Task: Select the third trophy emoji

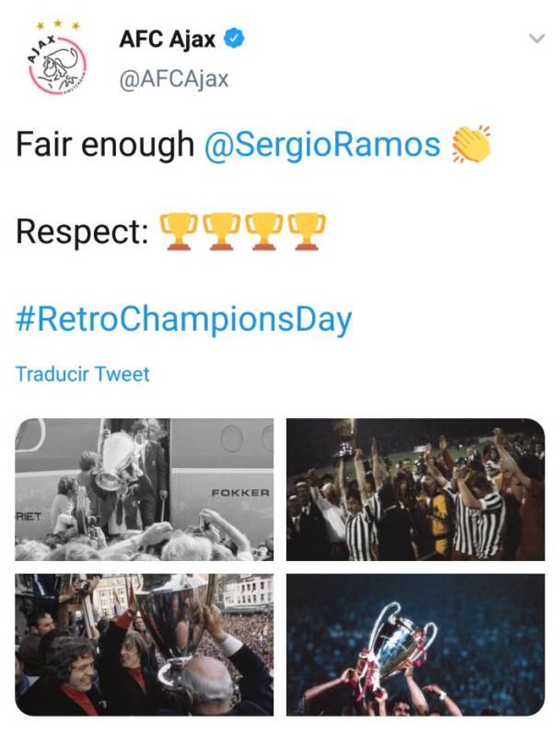Action: (x=264, y=231)
